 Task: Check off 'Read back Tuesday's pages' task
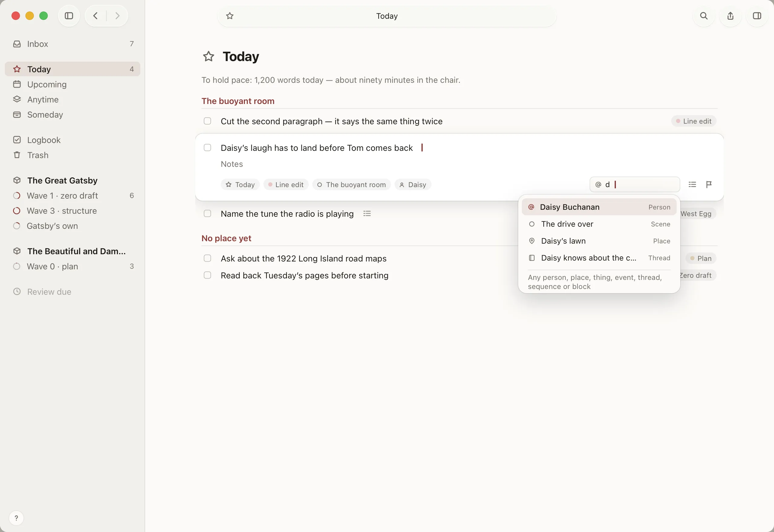(207, 275)
